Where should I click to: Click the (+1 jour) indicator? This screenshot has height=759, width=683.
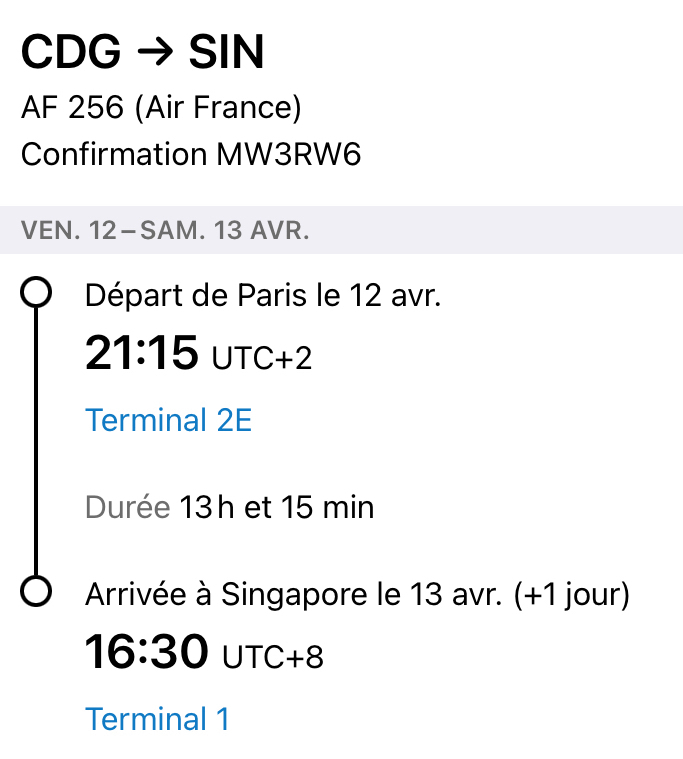[x=571, y=595]
